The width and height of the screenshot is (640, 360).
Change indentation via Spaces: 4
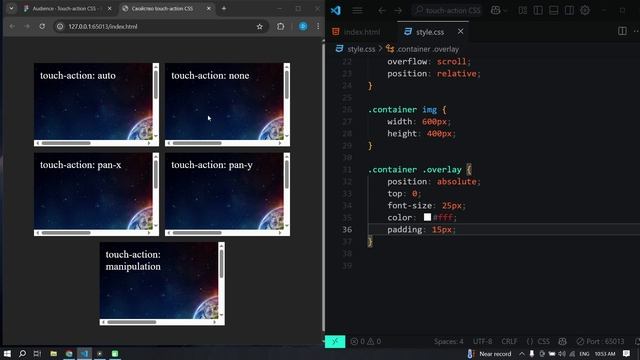[449, 342]
